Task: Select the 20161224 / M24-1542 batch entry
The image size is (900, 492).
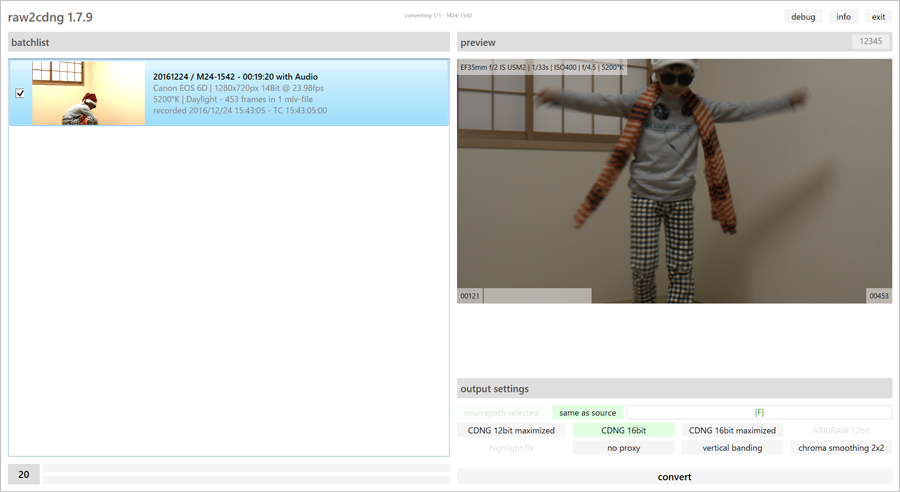Action: coord(290,93)
